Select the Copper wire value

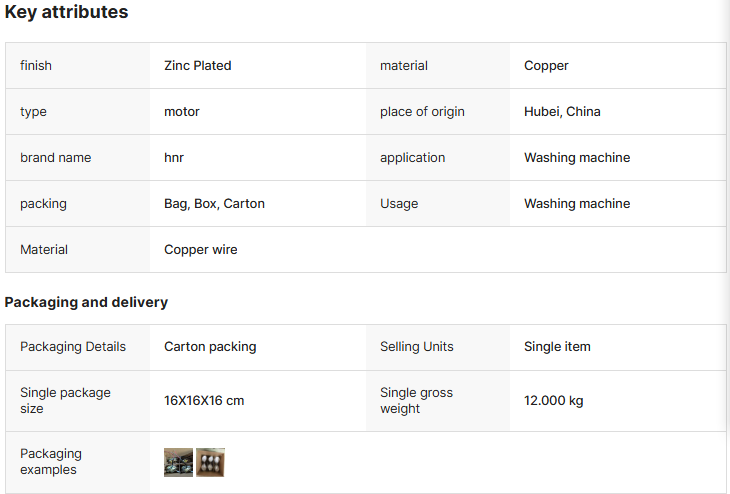pos(201,250)
